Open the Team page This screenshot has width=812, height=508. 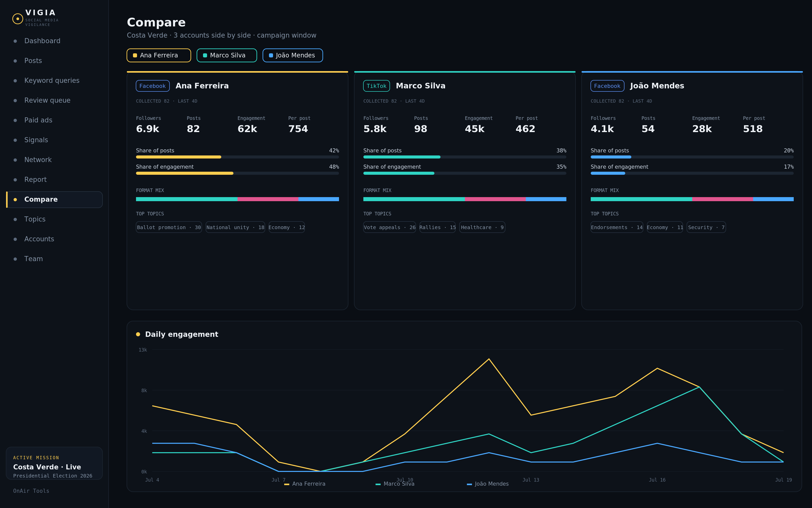point(54,259)
